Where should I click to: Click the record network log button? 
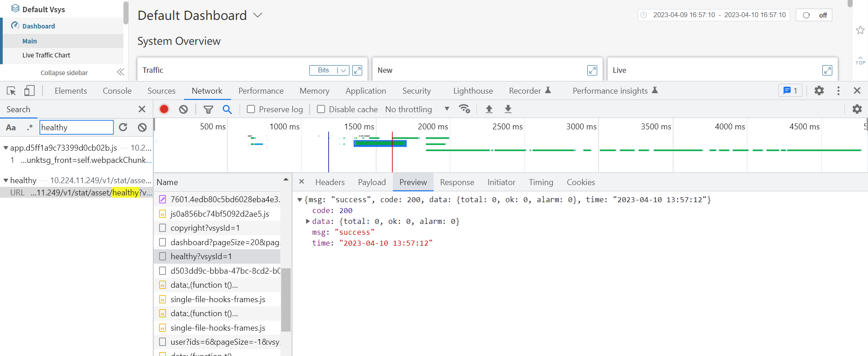(x=164, y=109)
